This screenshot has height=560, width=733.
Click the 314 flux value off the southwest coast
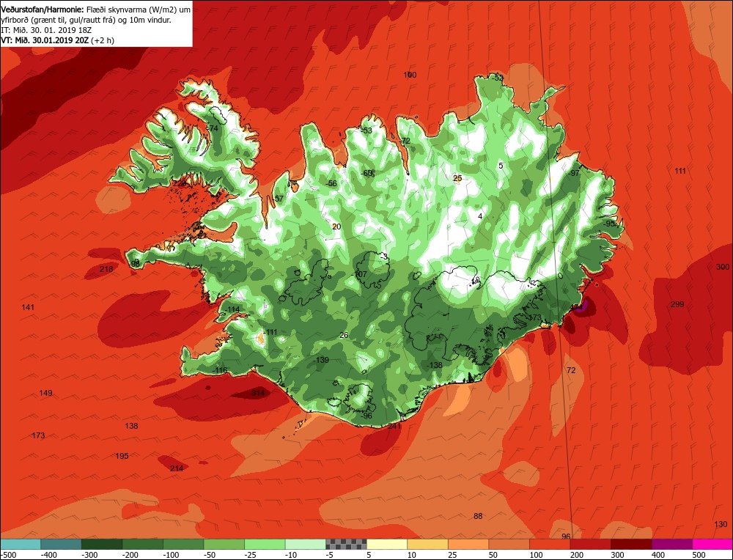258,393
